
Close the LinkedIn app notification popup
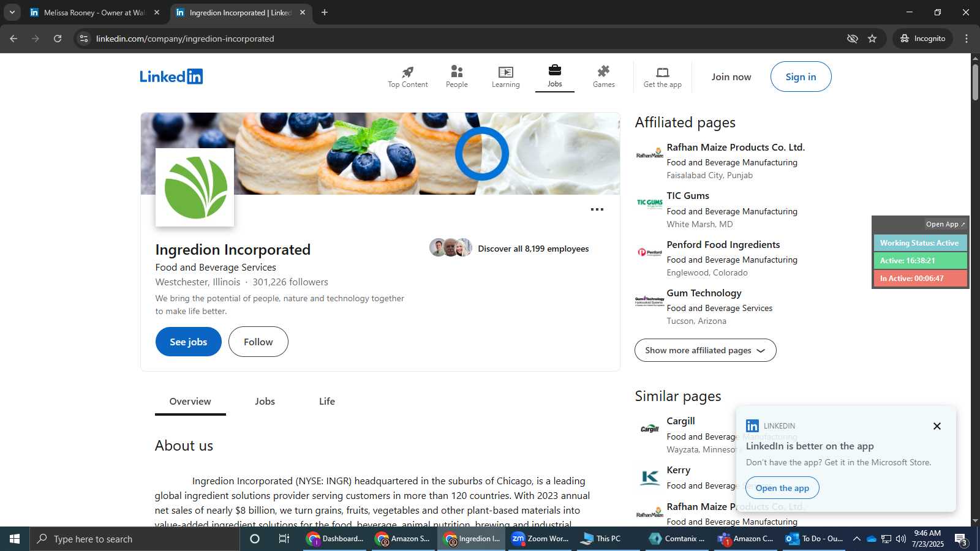point(937,426)
